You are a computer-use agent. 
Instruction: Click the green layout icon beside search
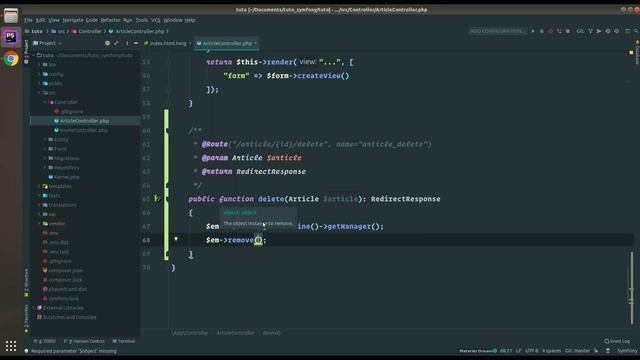click(x=627, y=31)
